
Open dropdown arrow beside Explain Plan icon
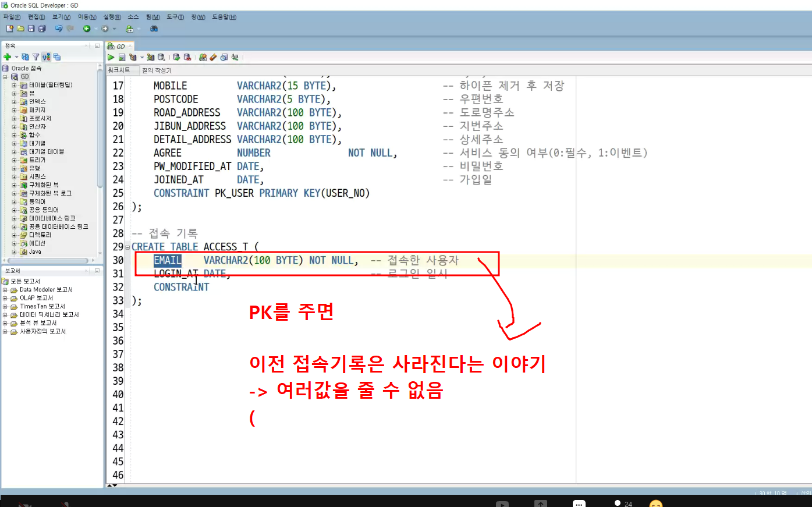pyautogui.click(x=141, y=58)
